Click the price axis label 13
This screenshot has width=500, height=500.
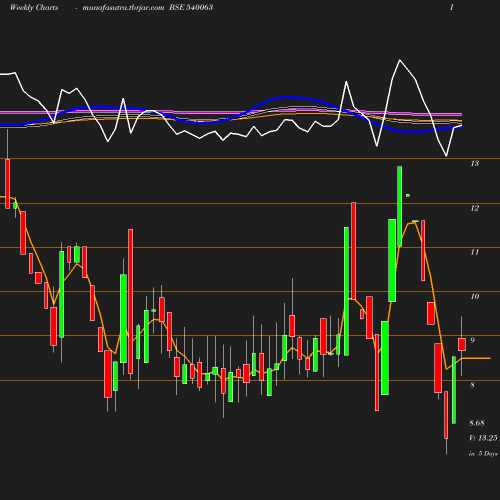(475, 163)
